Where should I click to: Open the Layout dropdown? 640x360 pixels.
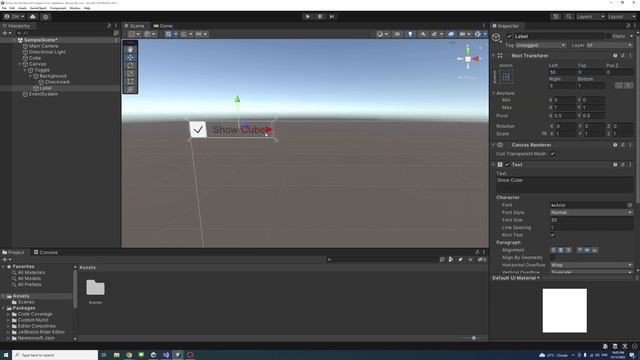point(621,17)
